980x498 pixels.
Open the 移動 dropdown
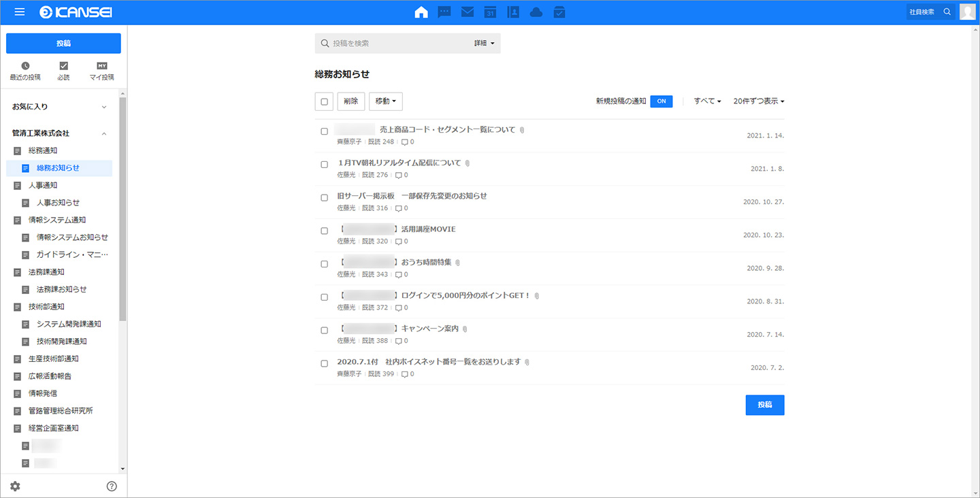click(385, 101)
